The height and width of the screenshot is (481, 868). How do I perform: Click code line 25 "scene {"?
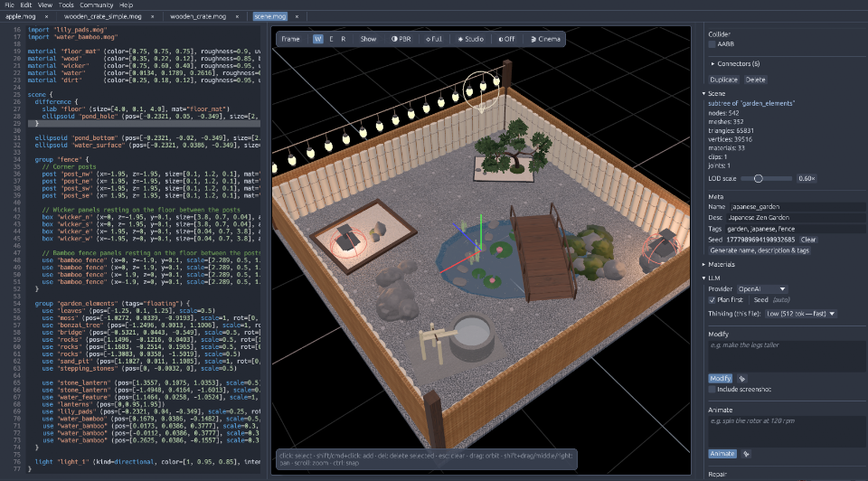coord(40,95)
